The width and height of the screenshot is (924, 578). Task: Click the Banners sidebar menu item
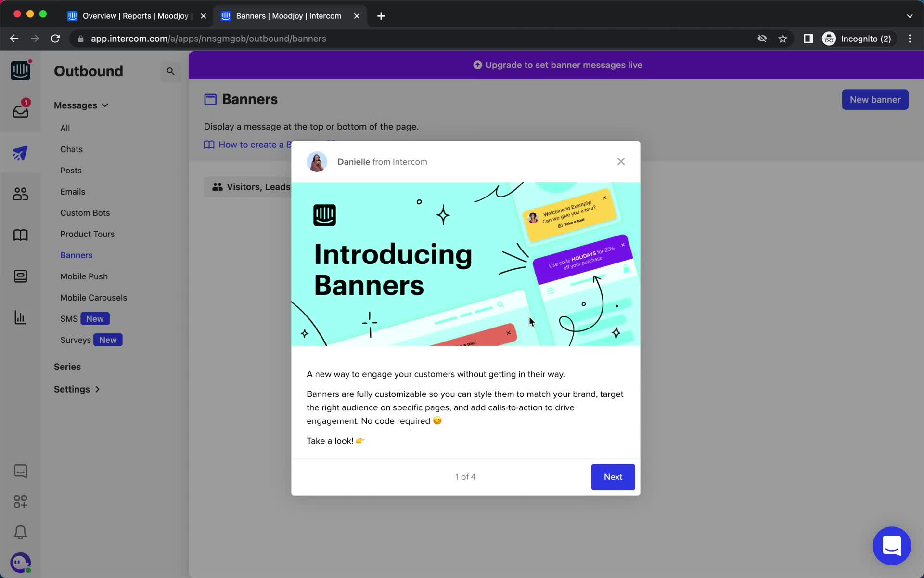coord(76,255)
